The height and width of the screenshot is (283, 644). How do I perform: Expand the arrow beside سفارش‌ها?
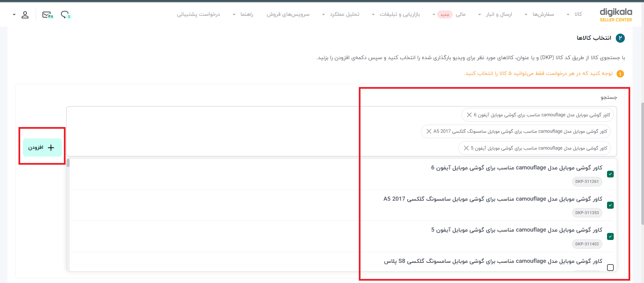pyautogui.click(x=526, y=14)
